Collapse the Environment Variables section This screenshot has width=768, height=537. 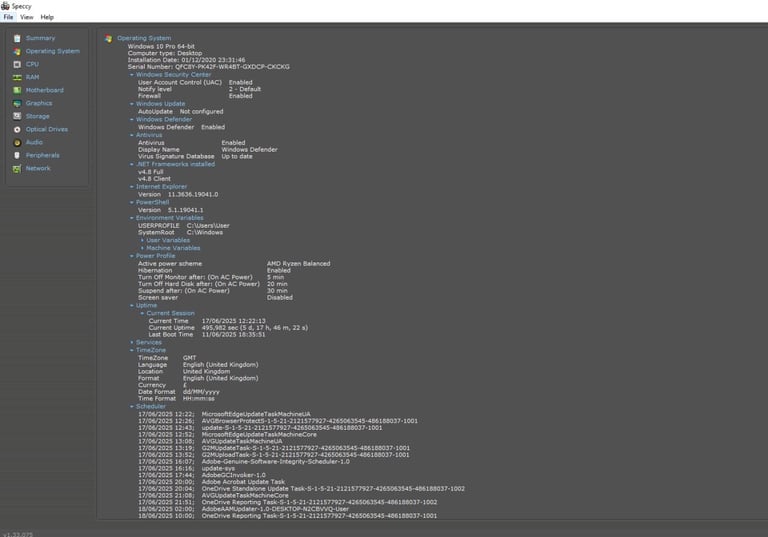click(x=132, y=218)
